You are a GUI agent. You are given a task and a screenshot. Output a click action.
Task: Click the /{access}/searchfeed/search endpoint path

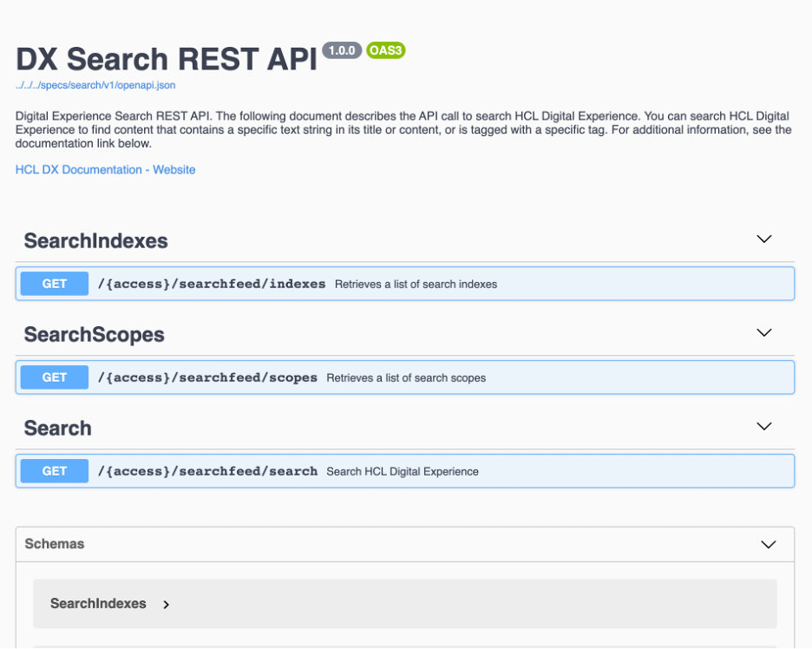tap(206, 471)
